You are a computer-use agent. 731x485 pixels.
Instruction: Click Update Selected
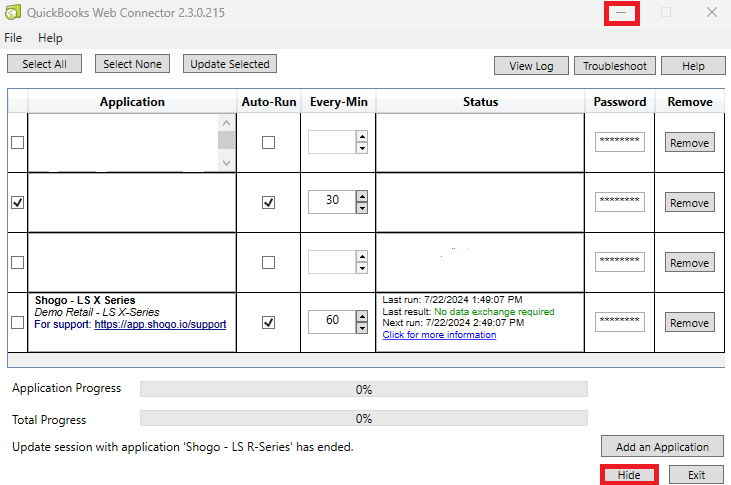click(x=230, y=64)
